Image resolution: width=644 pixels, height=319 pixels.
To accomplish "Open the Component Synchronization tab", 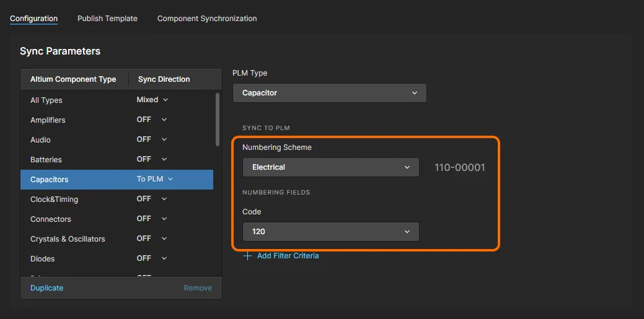I will click(x=207, y=19).
